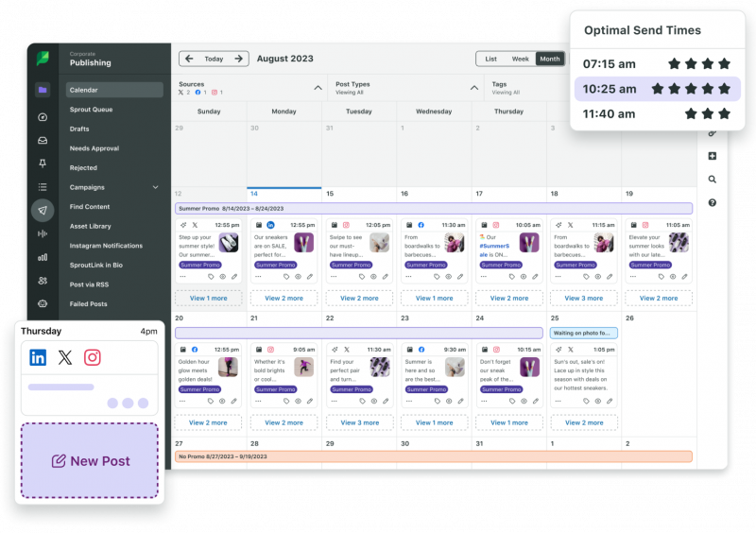
Task: Collapse the Post Types filter chevron
Action: [x=474, y=88]
